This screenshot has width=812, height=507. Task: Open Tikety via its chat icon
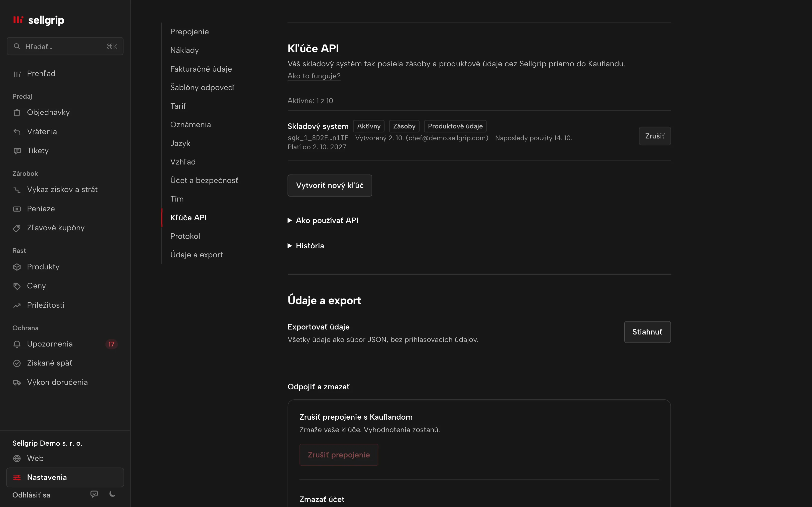coord(17,151)
